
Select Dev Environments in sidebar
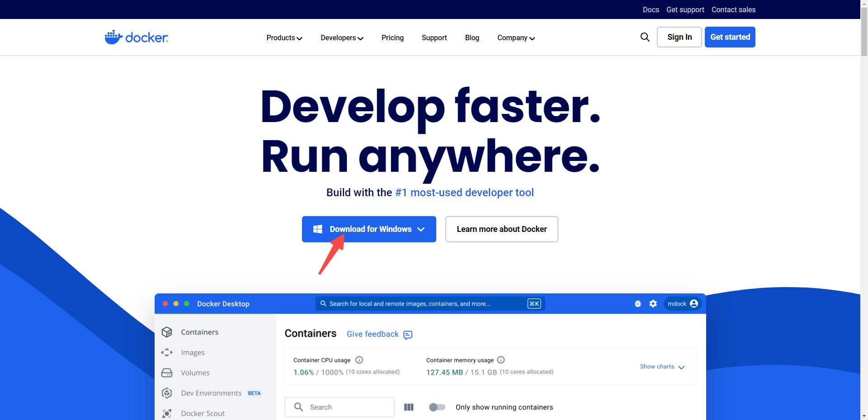coord(211,393)
